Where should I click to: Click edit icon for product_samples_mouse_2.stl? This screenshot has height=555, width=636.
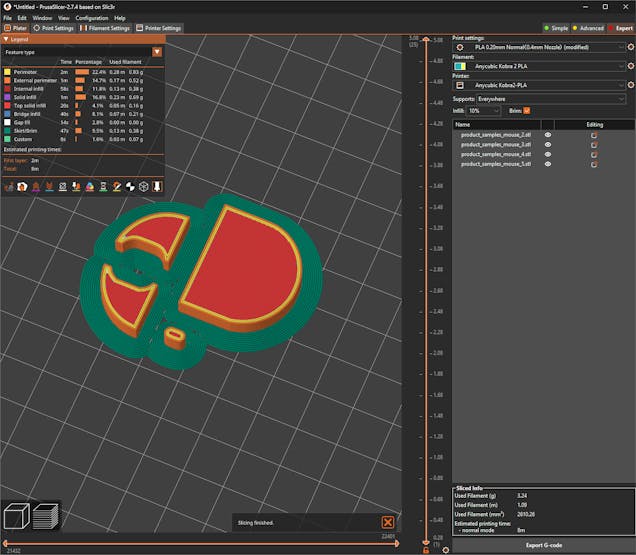pyautogui.click(x=594, y=136)
